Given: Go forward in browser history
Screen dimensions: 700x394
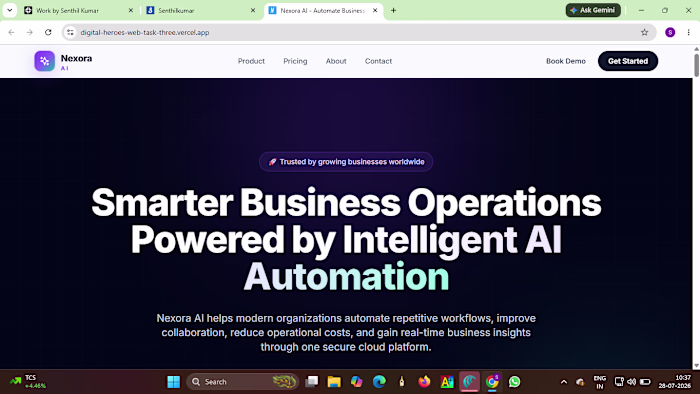Looking at the screenshot, I should pos(29,32).
